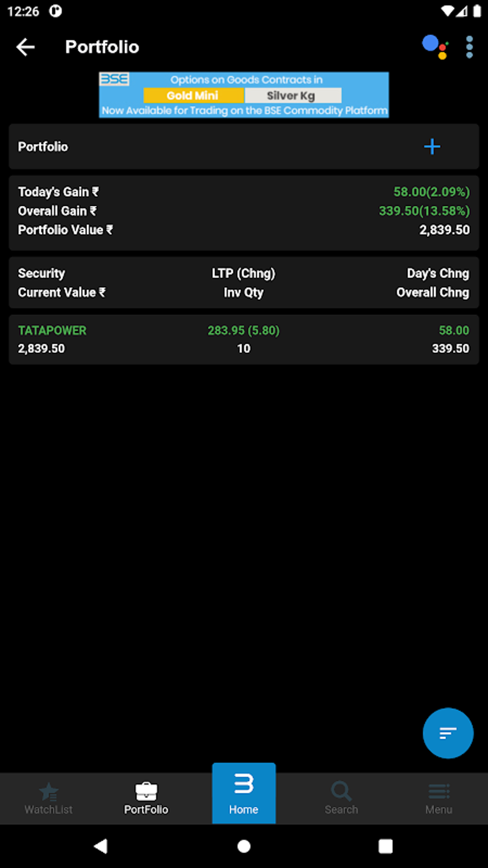The height and width of the screenshot is (868, 488).
Task: Open the Search tab
Action: tap(341, 799)
